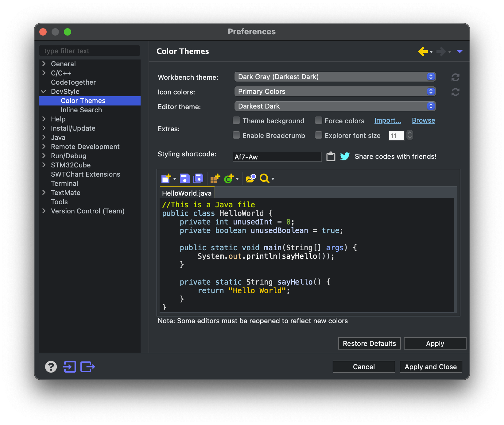Open the New icon dropdown arrow in preview
504x425 pixels.
pos(175,179)
